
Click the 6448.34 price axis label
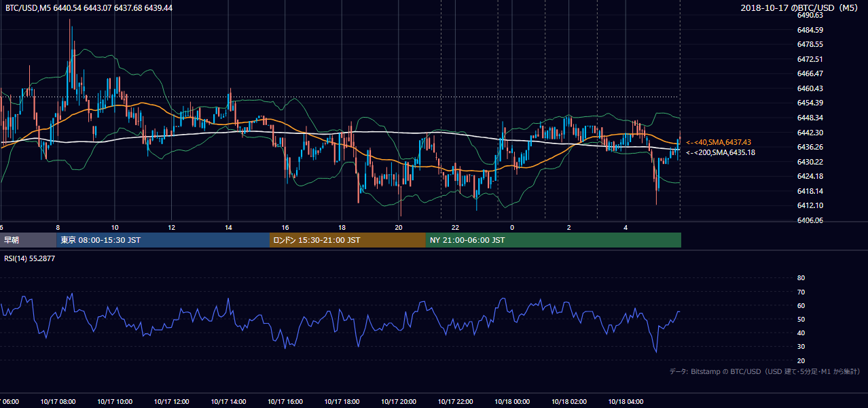(810, 118)
